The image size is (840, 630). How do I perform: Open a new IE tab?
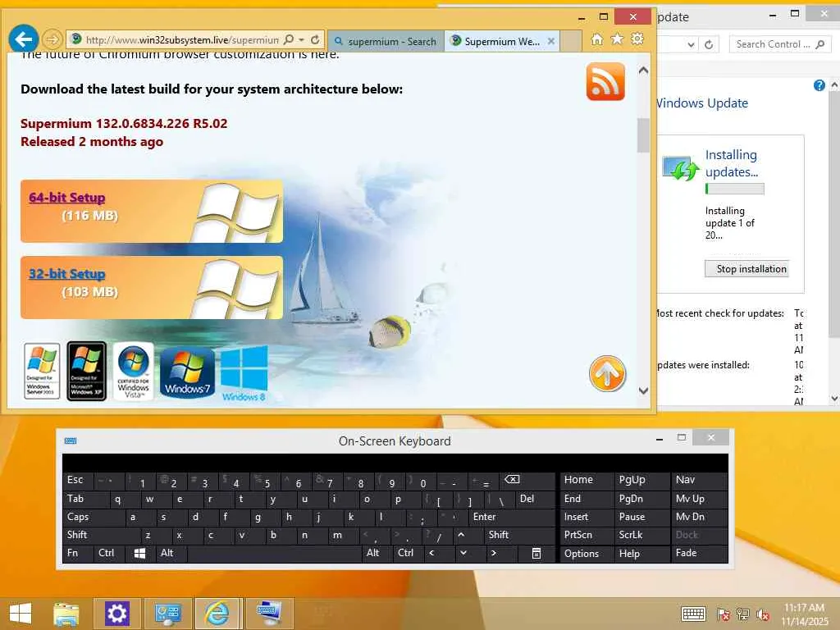(x=571, y=41)
